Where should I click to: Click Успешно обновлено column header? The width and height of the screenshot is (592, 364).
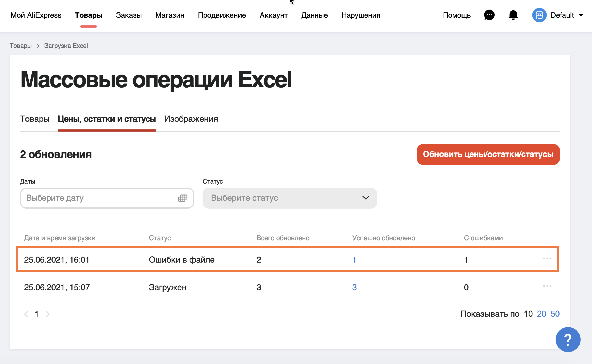coord(383,238)
